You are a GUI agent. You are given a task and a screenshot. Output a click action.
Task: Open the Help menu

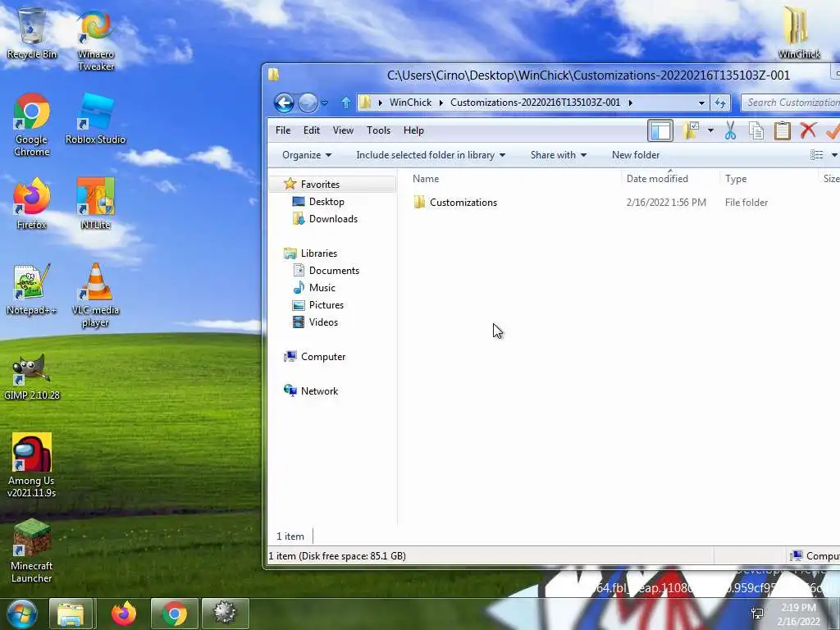[413, 130]
